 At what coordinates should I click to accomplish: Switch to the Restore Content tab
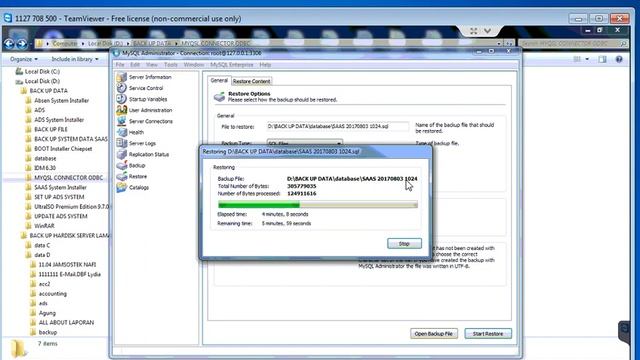(x=251, y=81)
